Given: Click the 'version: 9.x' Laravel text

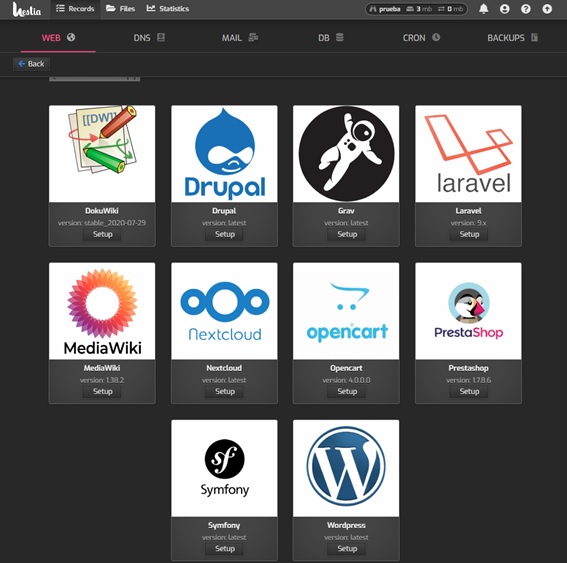Looking at the screenshot, I should tap(468, 223).
